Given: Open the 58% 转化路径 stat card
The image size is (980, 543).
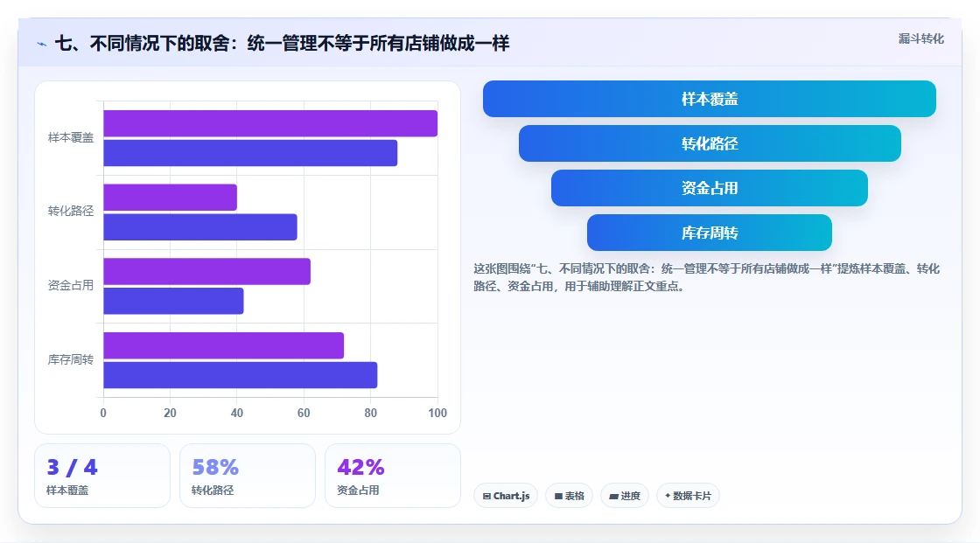Looking at the screenshot, I should coord(248,476).
